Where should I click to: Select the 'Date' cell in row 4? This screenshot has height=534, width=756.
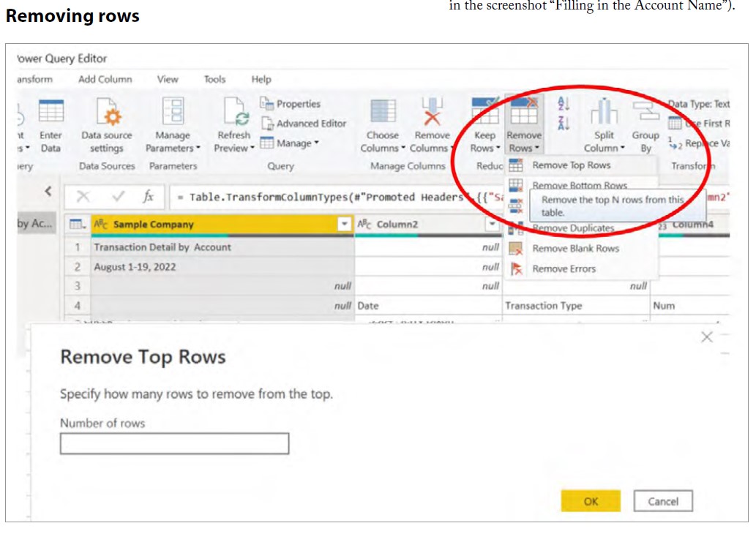428,306
